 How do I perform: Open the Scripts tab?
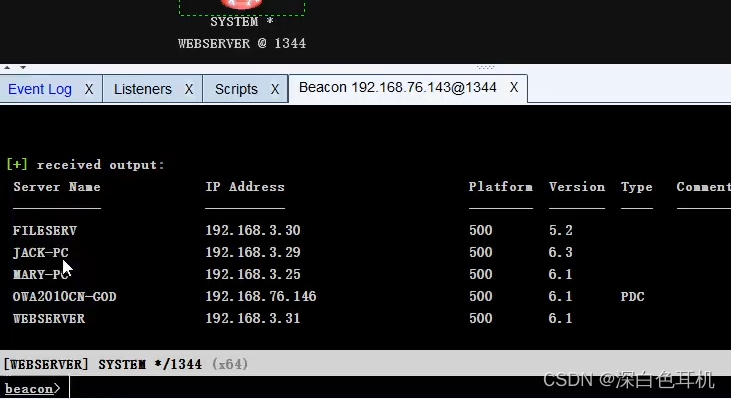(236, 89)
